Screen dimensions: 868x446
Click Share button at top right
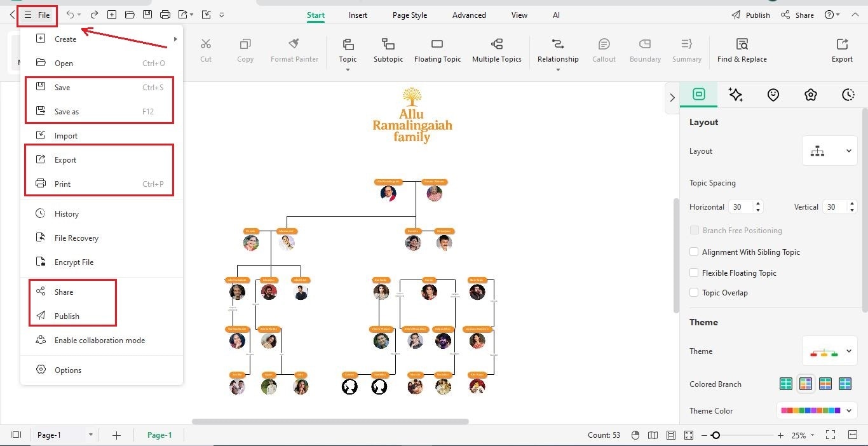click(797, 15)
